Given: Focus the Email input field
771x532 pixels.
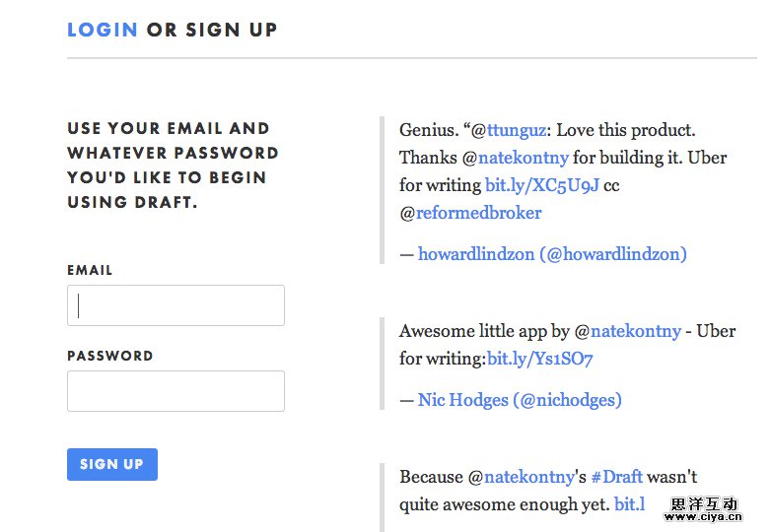Looking at the screenshot, I should pyautogui.click(x=175, y=305).
